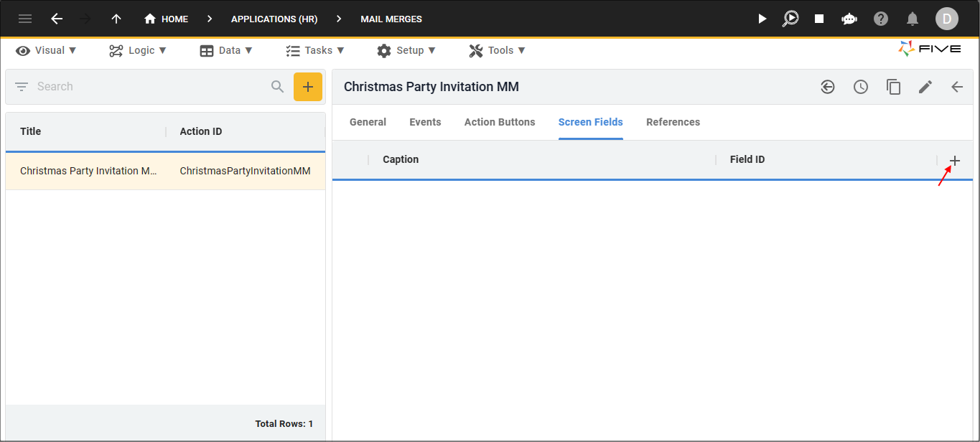The image size is (980, 442).
Task: Click the restore circled-arrow icon
Action: point(828,87)
